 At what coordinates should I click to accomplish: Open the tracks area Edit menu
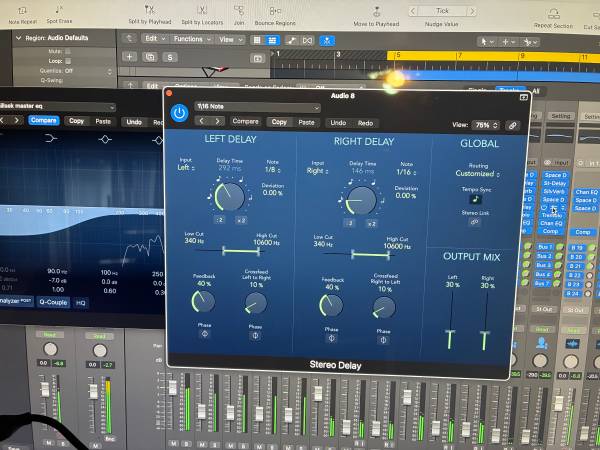coord(153,39)
